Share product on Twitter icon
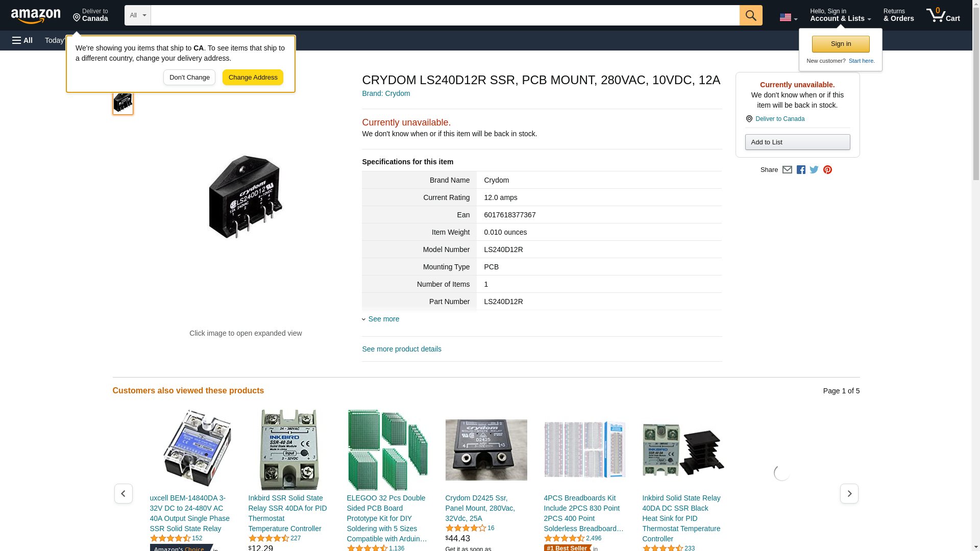 click(x=814, y=170)
